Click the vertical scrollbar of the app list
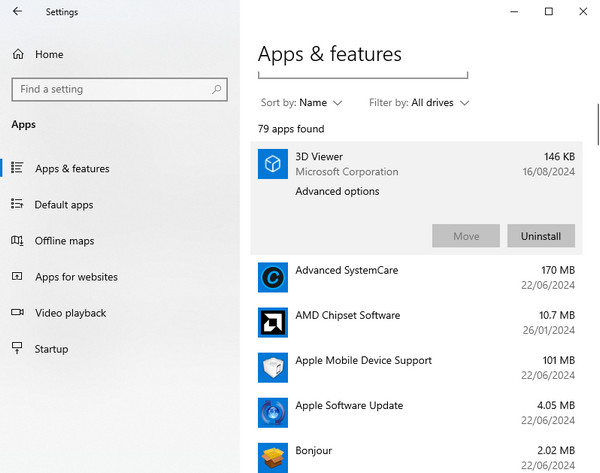This screenshot has width=600, height=473. (x=598, y=124)
